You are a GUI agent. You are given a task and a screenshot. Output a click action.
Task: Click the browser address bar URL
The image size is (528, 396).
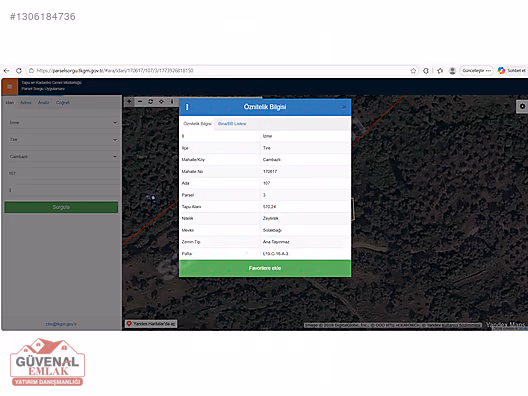pyautogui.click(x=115, y=71)
